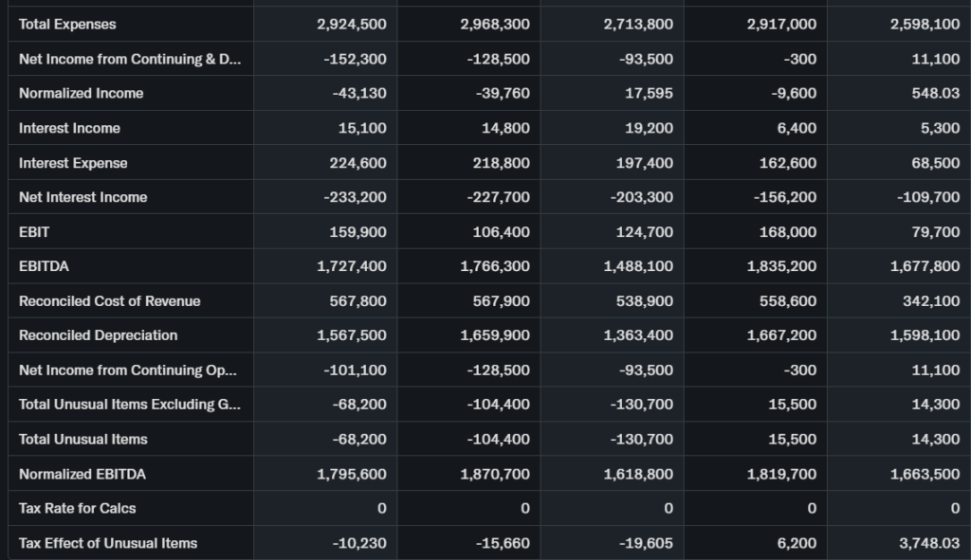
Task: Click the Interest Income row label
Action: (x=69, y=128)
